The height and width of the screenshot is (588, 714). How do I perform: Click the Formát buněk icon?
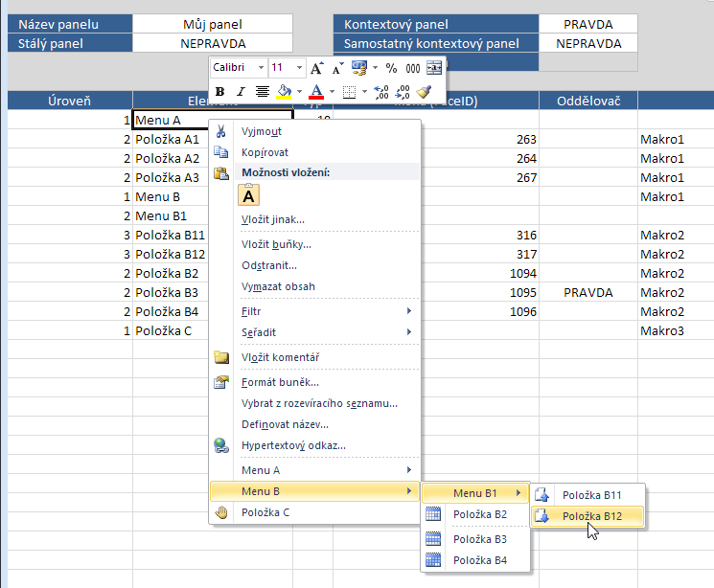pyautogui.click(x=221, y=382)
